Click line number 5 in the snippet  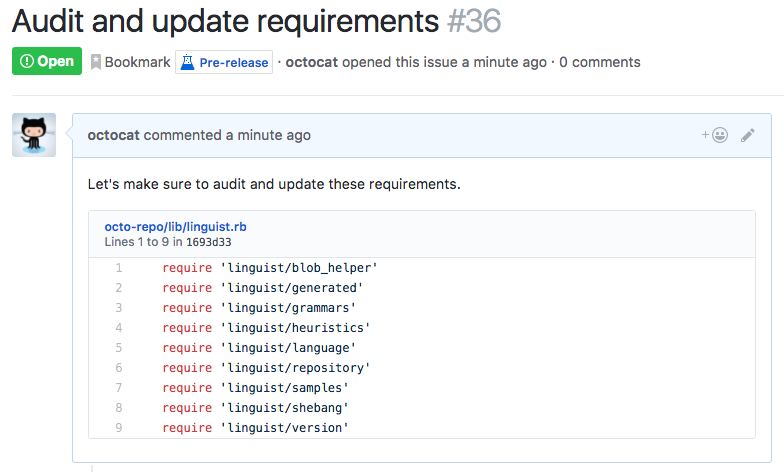tap(118, 348)
